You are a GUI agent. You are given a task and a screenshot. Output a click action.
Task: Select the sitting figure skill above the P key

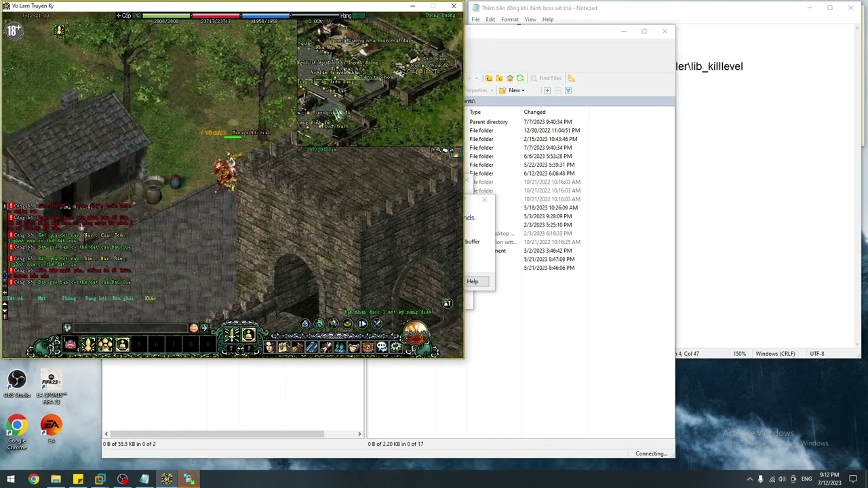(x=249, y=334)
